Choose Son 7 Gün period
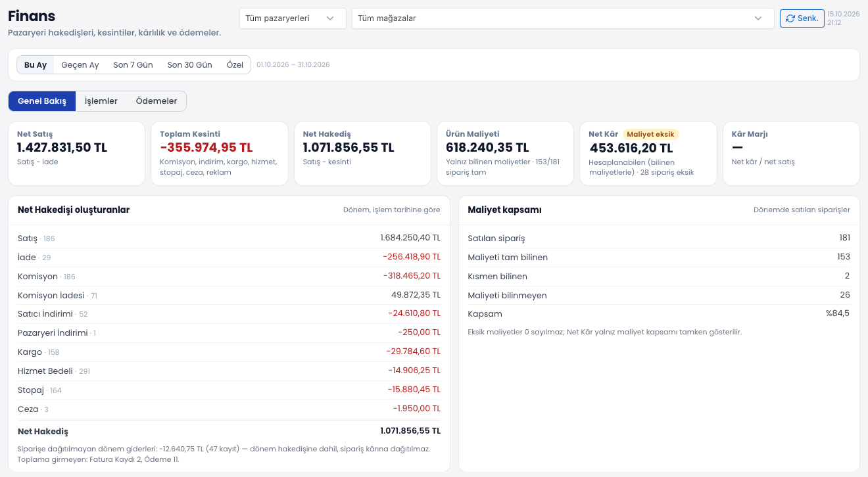The image size is (868, 477). [x=133, y=65]
